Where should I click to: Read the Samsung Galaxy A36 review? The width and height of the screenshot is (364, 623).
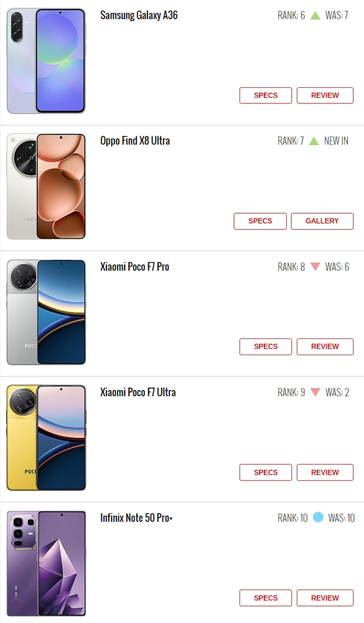[325, 95]
